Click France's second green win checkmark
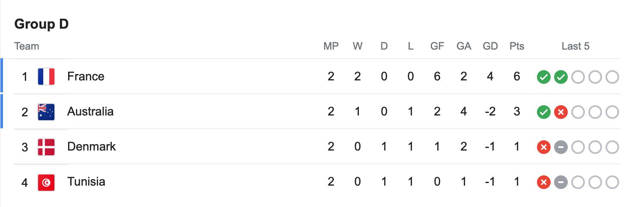Viewport: 644px width, 207px height. coord(561,77)
